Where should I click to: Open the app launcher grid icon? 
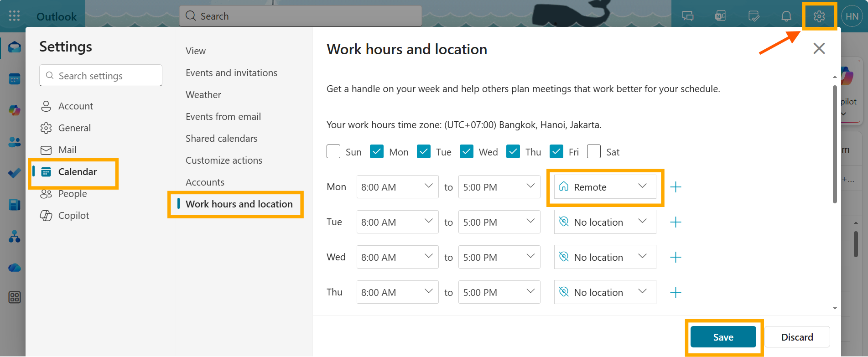click(14, 16)
